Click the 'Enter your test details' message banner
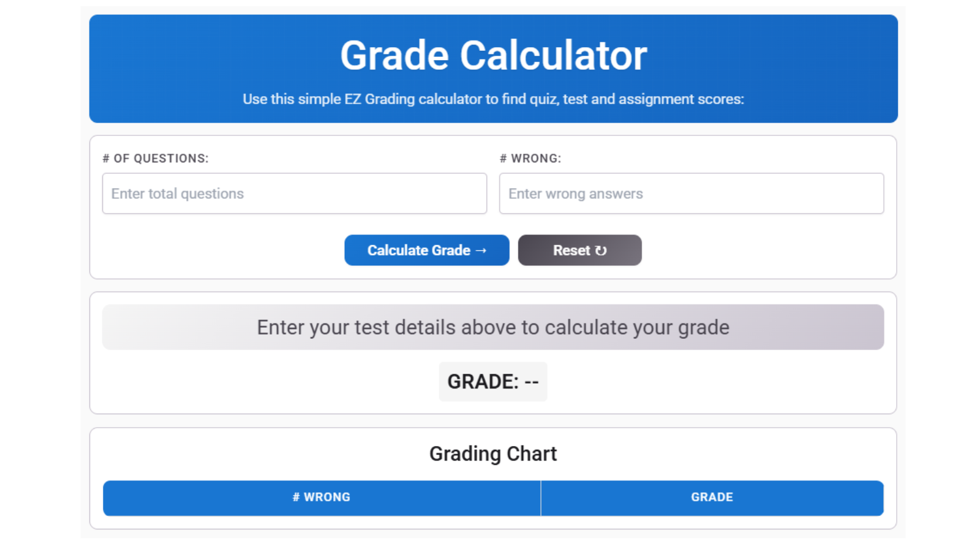The width and height of the screenshot is (980, 549). click(493, 327)
